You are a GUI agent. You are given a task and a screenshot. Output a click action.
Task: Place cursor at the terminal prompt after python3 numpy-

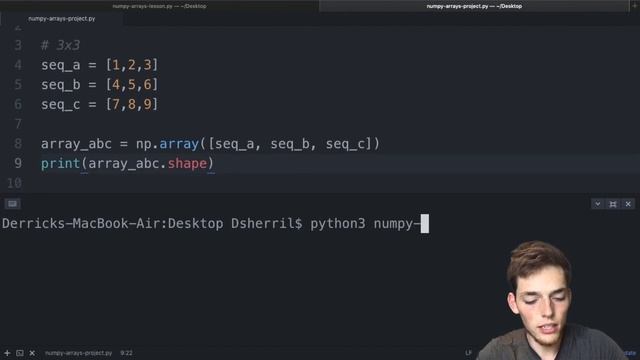425,224
